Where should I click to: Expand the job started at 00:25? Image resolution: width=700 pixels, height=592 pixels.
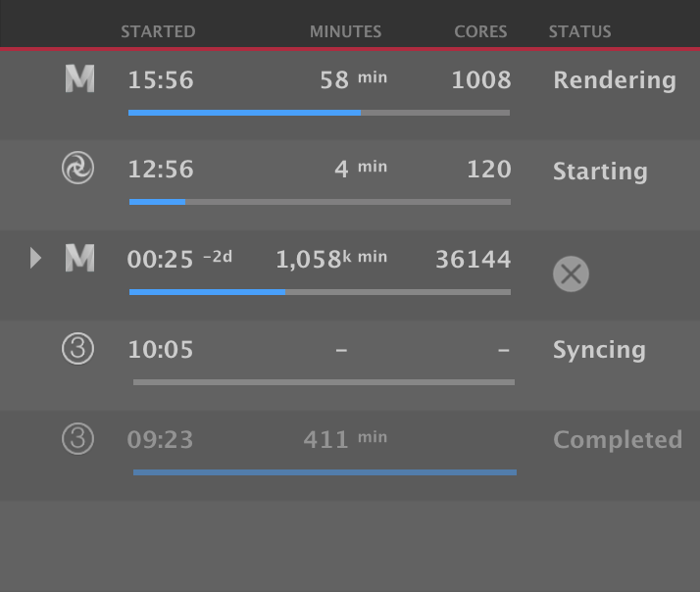click(x=36, y=259)
